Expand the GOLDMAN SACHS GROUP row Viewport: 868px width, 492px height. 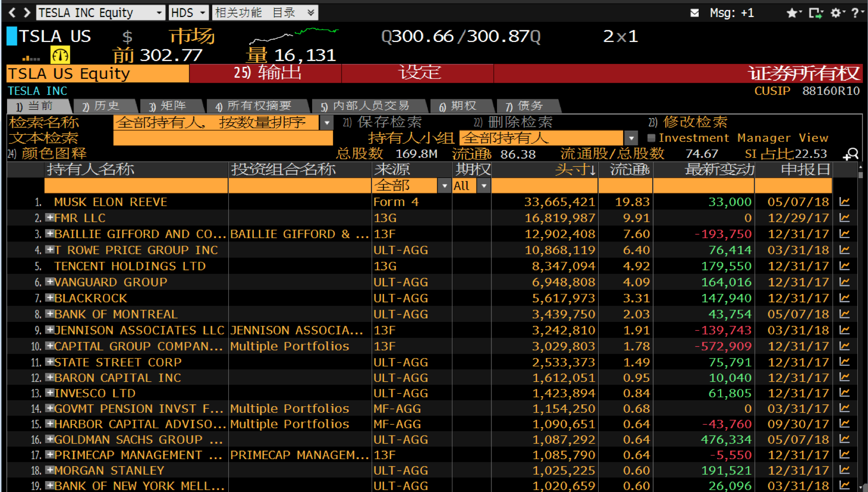49,439
